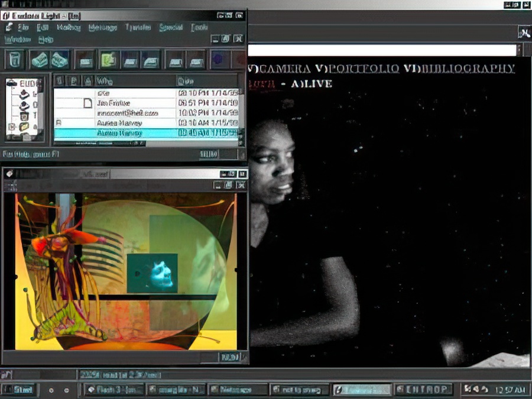The height and width of the screenshot is (399, 532).
Task: Sort Eudora messages by the Date column header
Action: pyautogui.click(x=207, y=81)
